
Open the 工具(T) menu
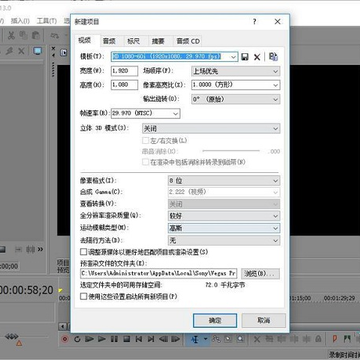tap(46, 21)
